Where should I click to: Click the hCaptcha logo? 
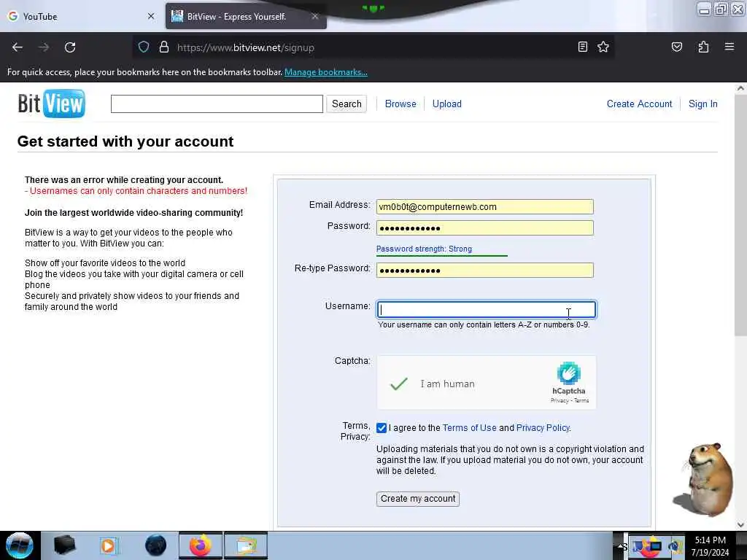tap(569, 373)
